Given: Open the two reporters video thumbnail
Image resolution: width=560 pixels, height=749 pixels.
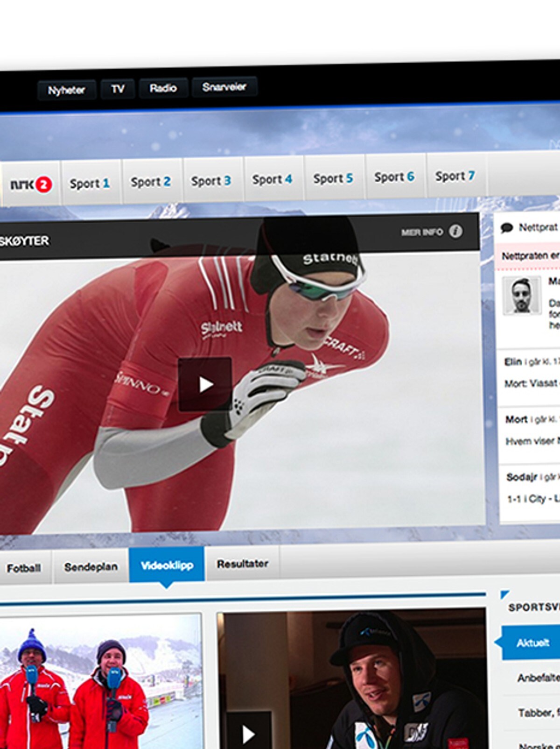Looking at the screenshot, I should pos(100,682).
